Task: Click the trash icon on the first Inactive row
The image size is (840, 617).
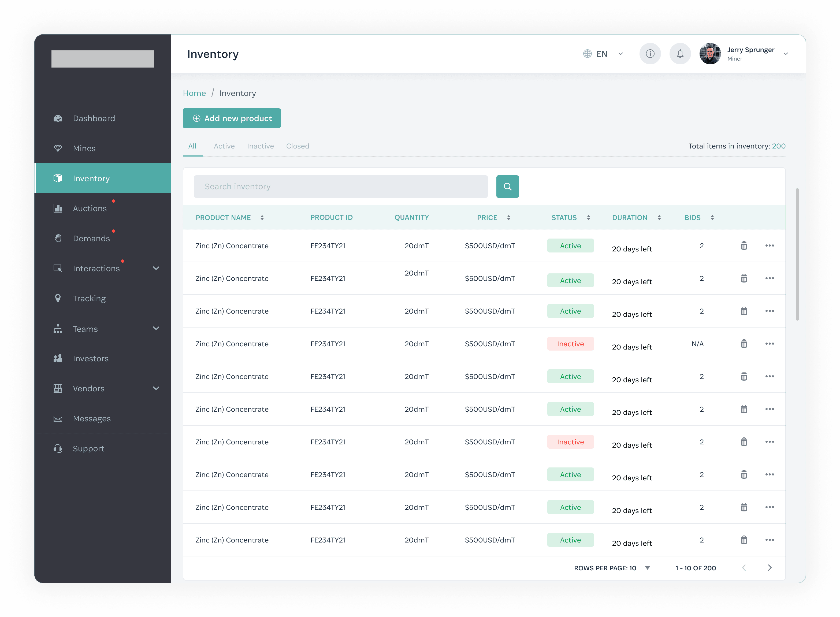Action: [x=744, y=344]
